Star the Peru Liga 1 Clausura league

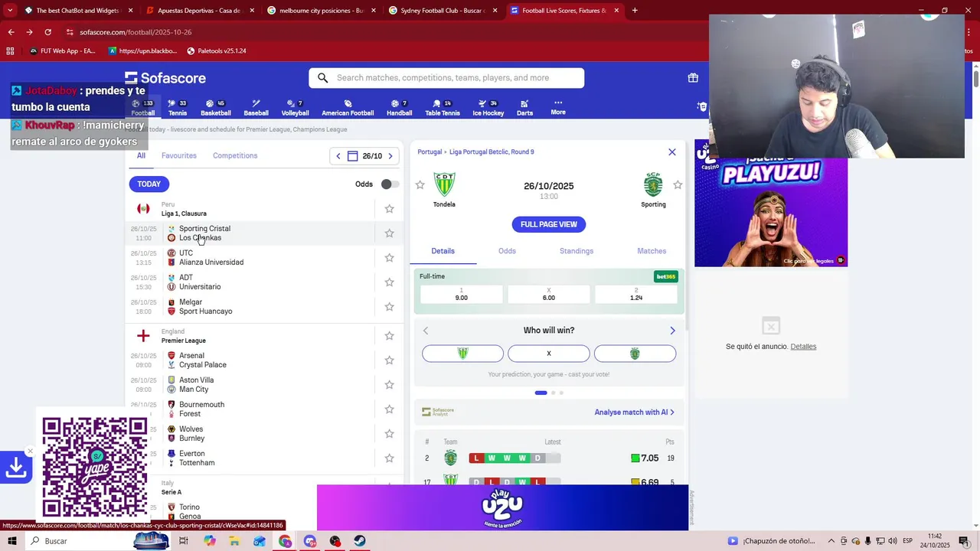point(389,209)
